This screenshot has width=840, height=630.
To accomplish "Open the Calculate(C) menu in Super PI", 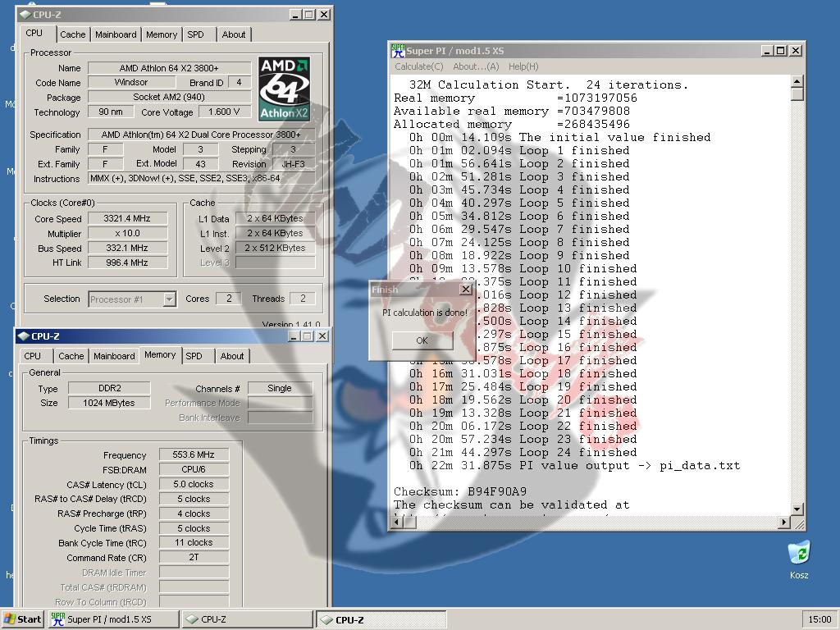I will 419,66.
